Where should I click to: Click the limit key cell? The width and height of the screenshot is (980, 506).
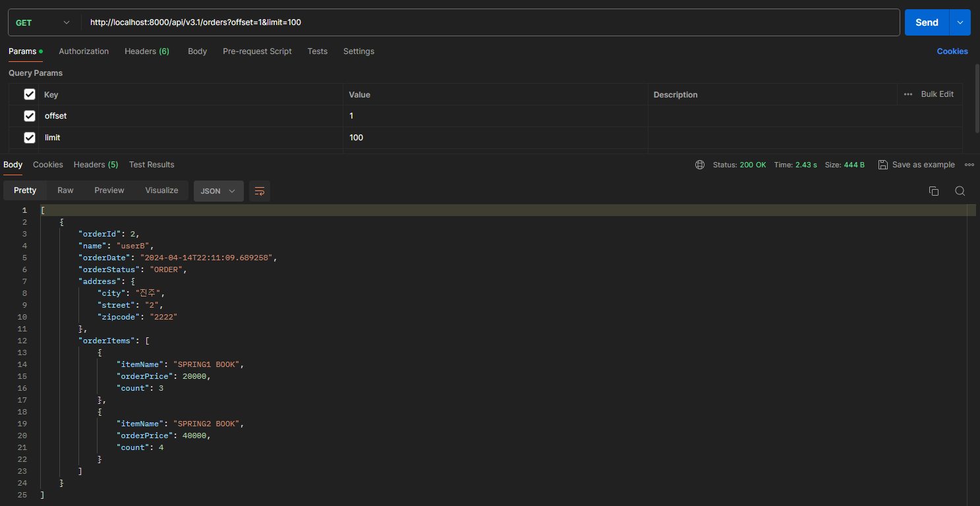click(x=190, y=138)
